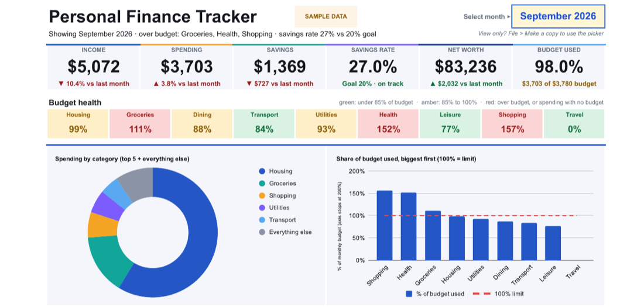644x307 pixels.
Task: Click the 'red: over budget' key text
Action: (x=544, y=102)
